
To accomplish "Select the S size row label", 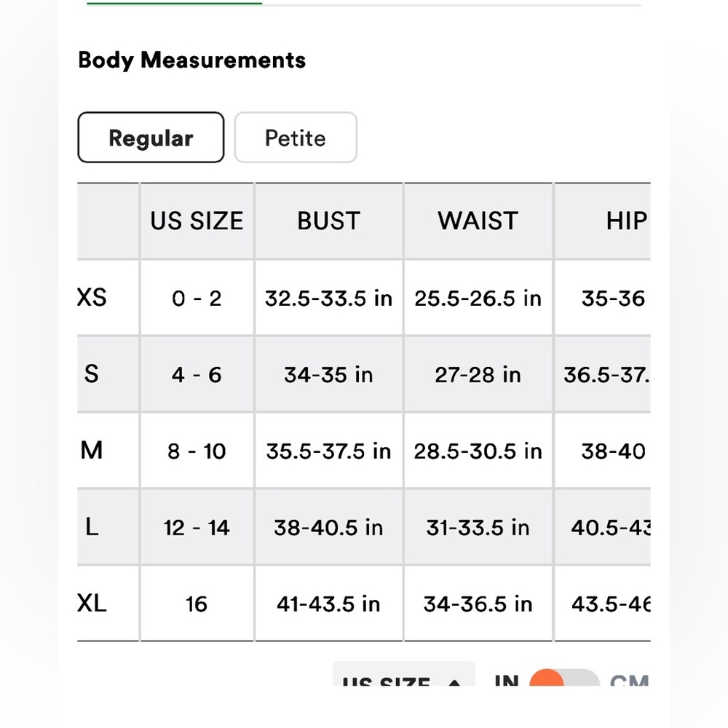I will 92,373.
